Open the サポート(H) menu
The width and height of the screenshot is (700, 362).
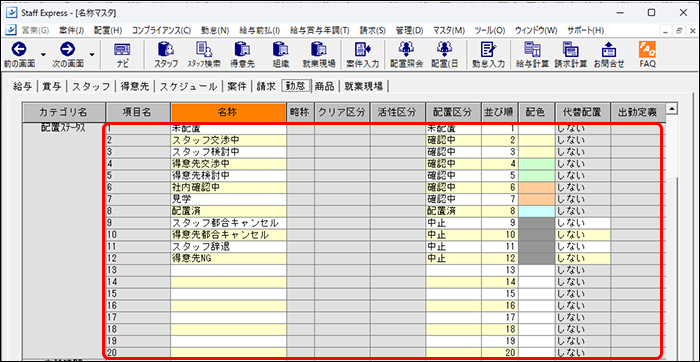point(585,30)
